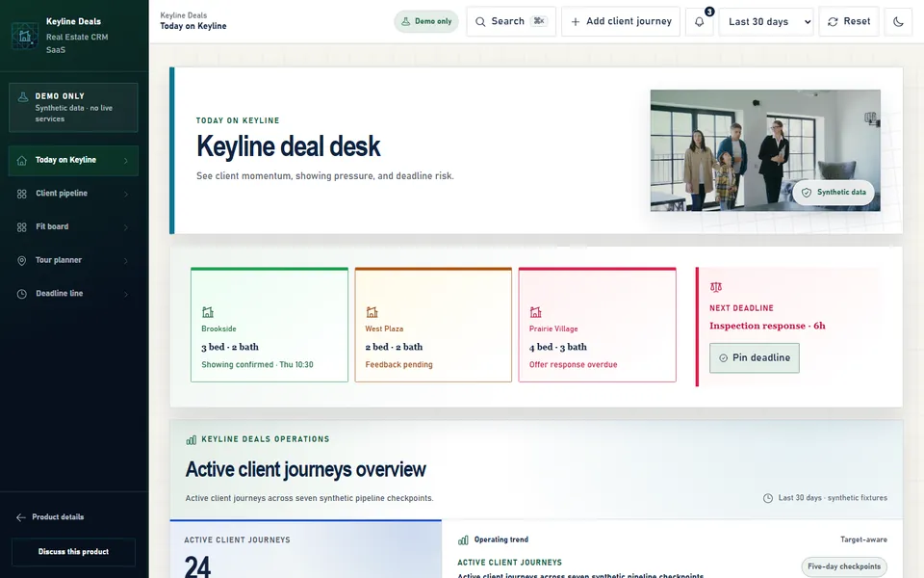Click the plus icon in Add client journey
Screen dimensions: 924x578
[576, 22]
